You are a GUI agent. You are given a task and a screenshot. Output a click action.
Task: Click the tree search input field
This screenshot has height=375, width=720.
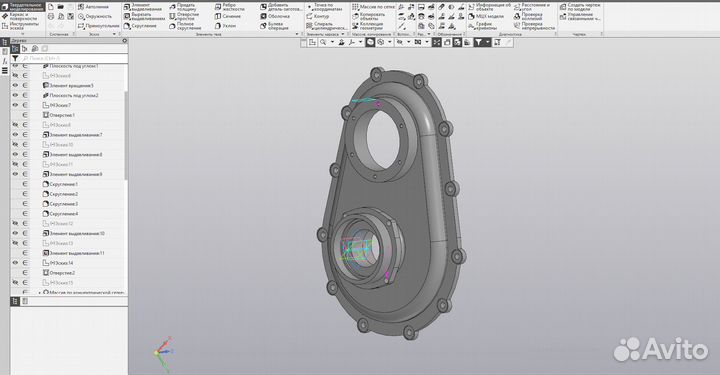(74, 59)
